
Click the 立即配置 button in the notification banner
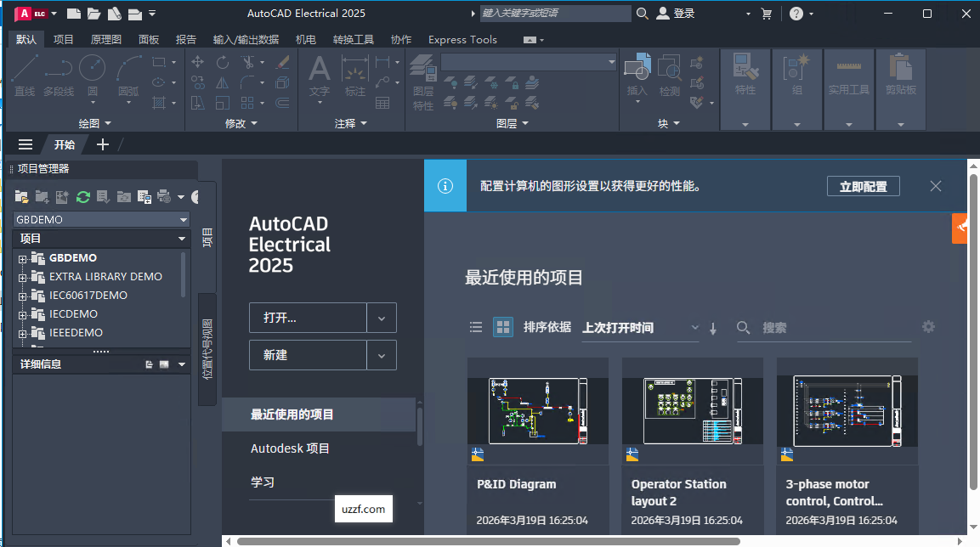863,186
